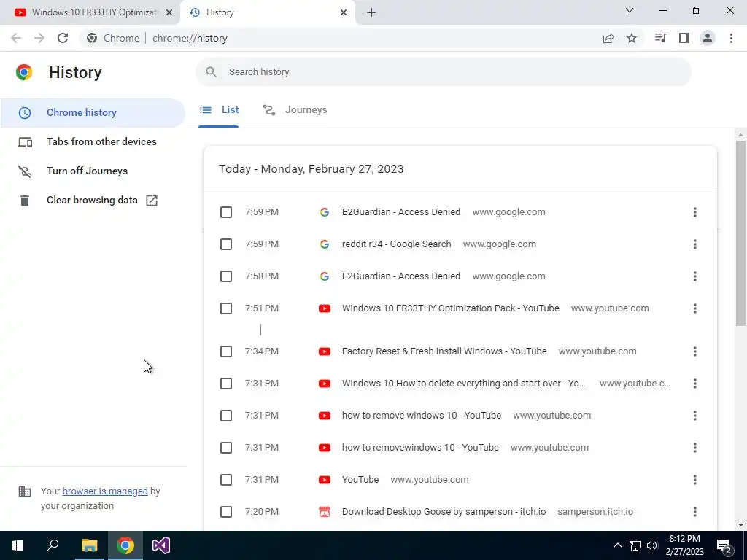
Task: Select Chrome history in sidebar
Action: (x=93, y=112)
